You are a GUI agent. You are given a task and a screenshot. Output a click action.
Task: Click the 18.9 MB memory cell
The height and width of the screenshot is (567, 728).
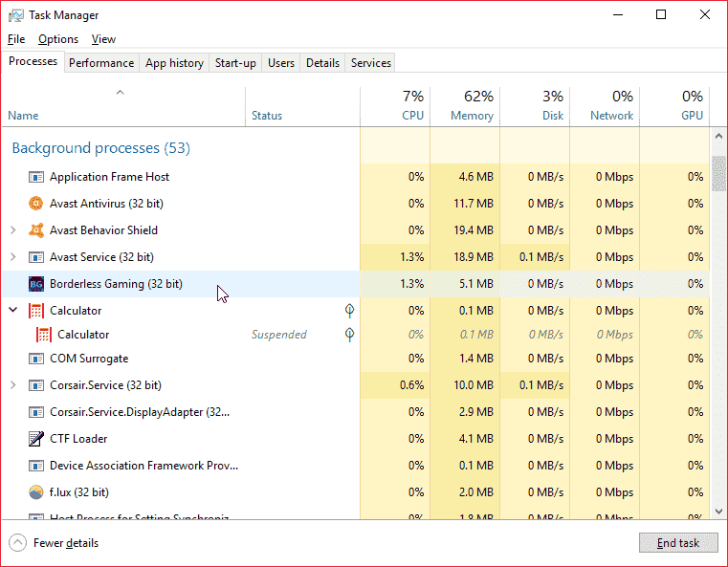[465, 257]
